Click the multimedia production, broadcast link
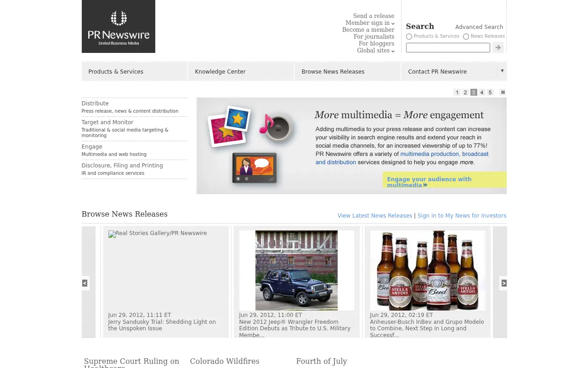This screenshot has height=368, width=588. (x=444, y=154)
